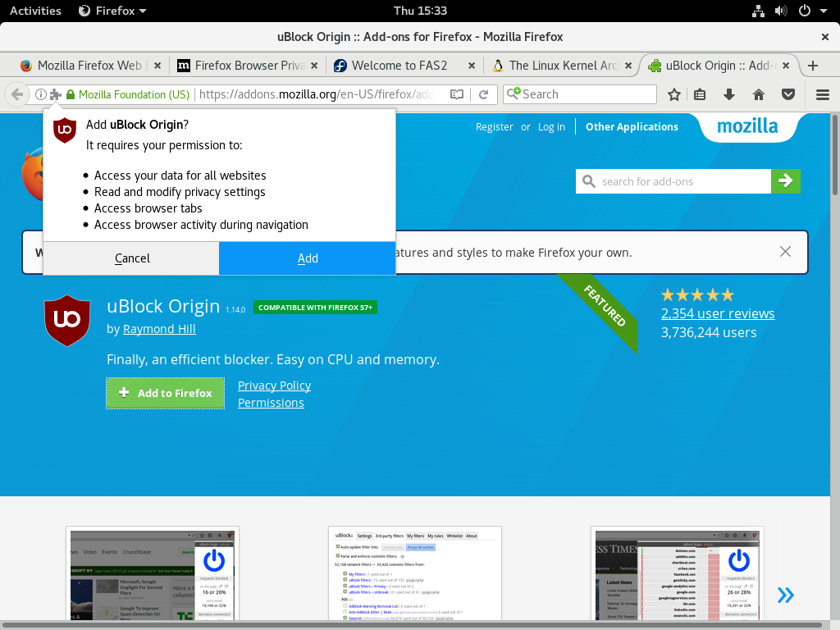
Task: Open Raymond Hill author link
Action: click(159, 329)
